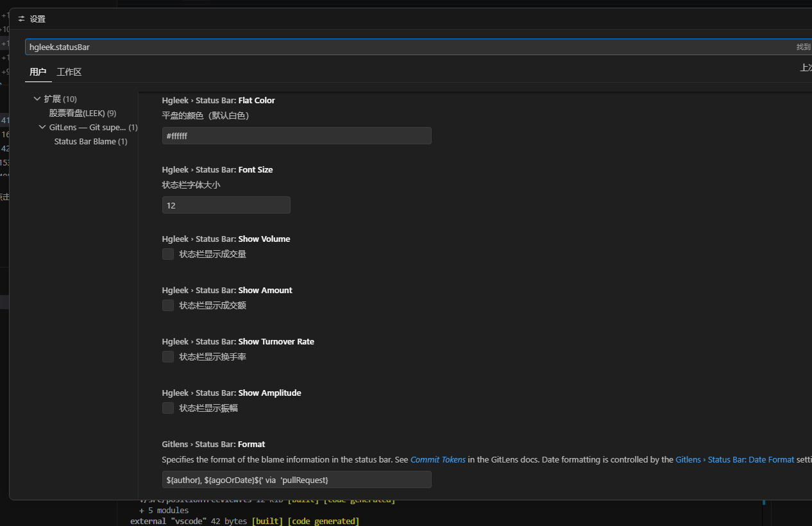Click the Hgleek Status Bar: Flat Color title
812x526 pixels.
(218, 100)
